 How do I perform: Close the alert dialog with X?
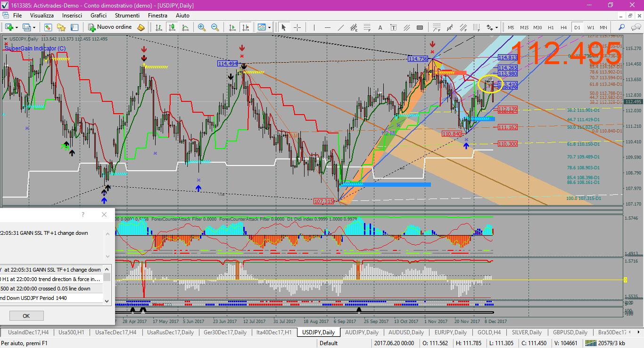[104, 215]
